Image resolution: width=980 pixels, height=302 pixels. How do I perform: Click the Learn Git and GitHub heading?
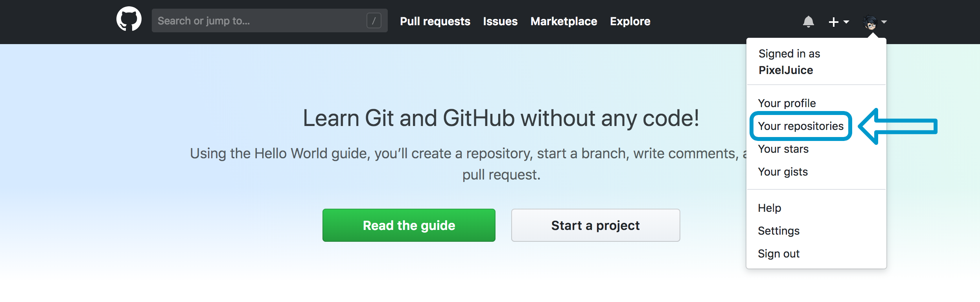pos(501,118)
